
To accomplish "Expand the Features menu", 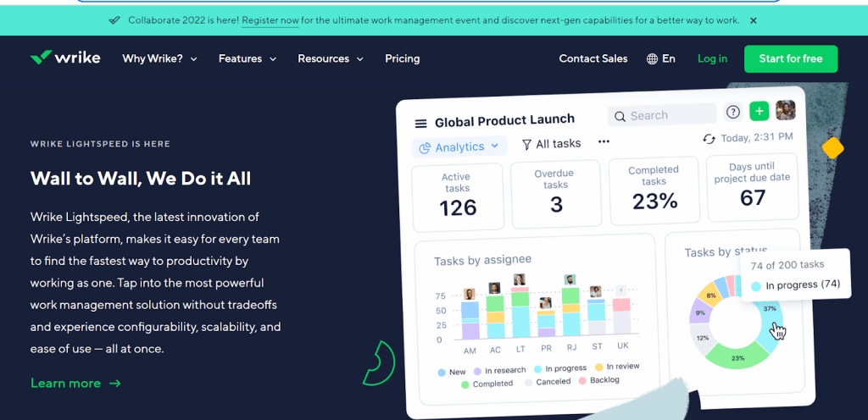I will [247, 58].
